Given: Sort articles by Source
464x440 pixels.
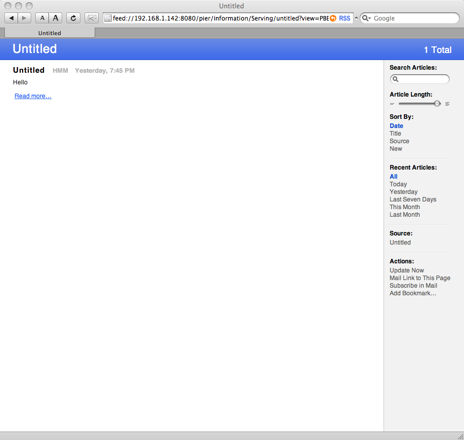Looking at the screenshot, I should (x=399, y=141).
